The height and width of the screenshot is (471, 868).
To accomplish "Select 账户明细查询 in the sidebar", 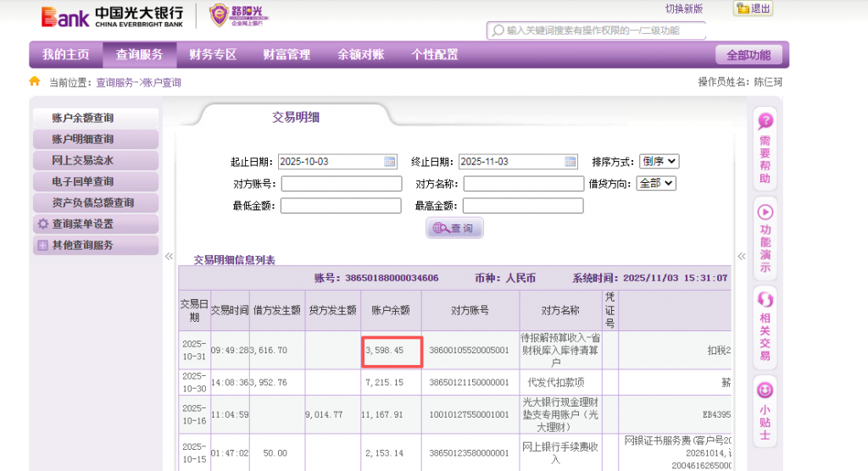I will click(83, 139).
